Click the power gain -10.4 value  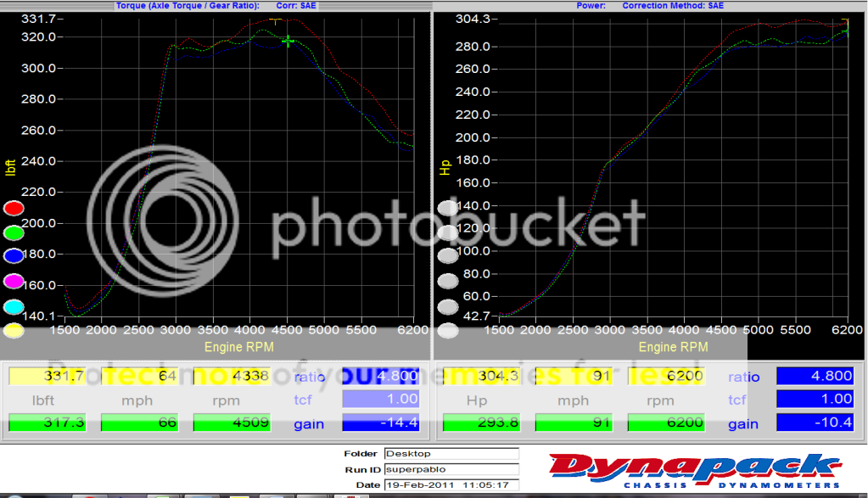(815, 422)
